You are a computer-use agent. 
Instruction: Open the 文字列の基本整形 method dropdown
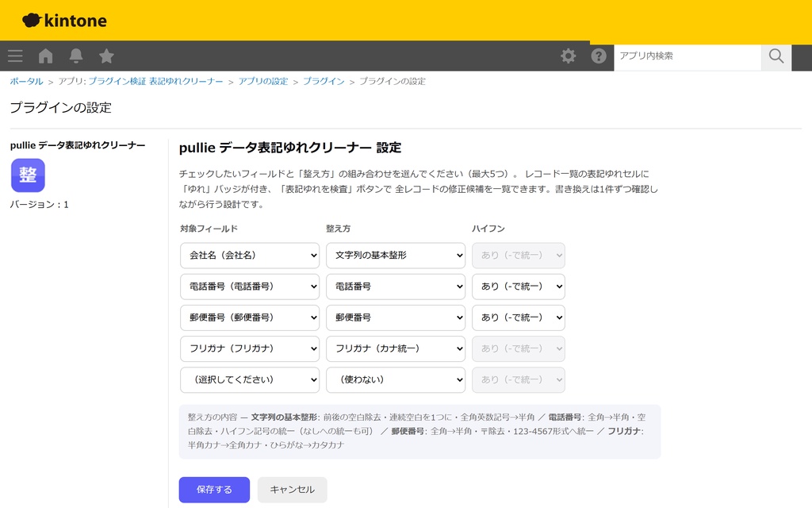click(x=396, y=256)
